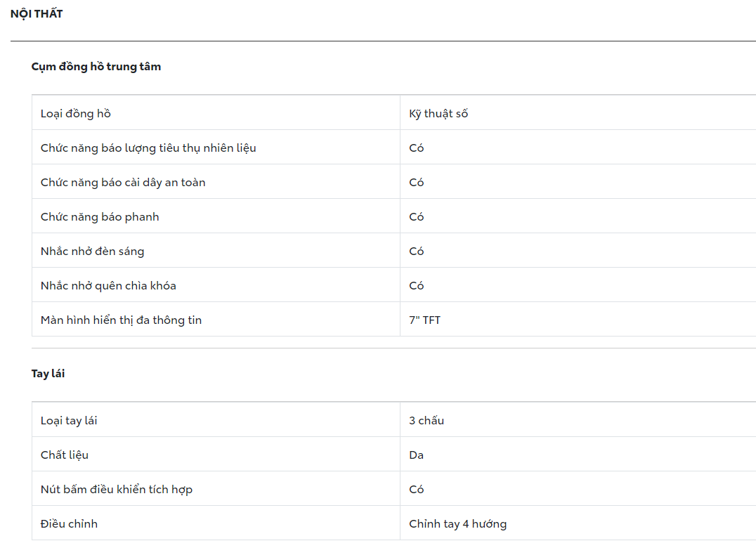Click Màn hình hiển thị đa thông tin label
Viewport: 756px width, 548px height.
click(121, 320)
